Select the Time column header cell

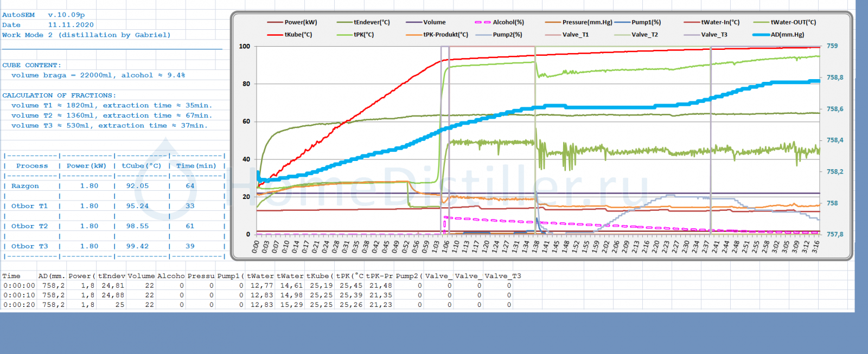(11, 276)
